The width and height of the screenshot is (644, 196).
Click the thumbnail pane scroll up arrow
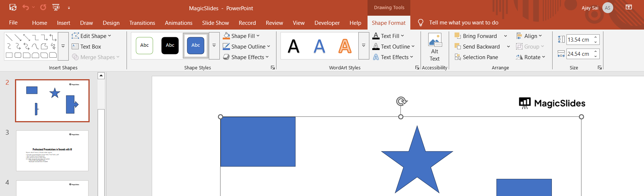point(101,76)
